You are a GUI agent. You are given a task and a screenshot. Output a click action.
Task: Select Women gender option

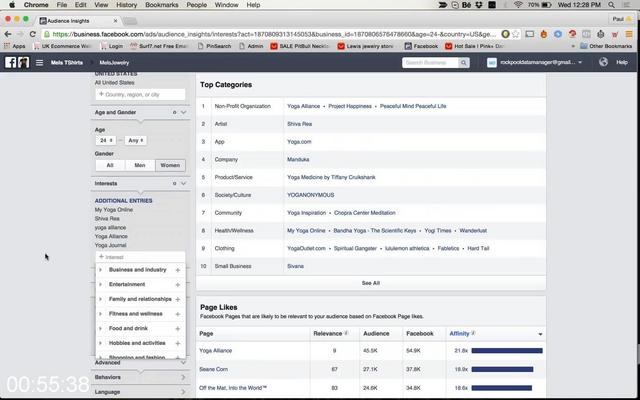click(170, 165)
